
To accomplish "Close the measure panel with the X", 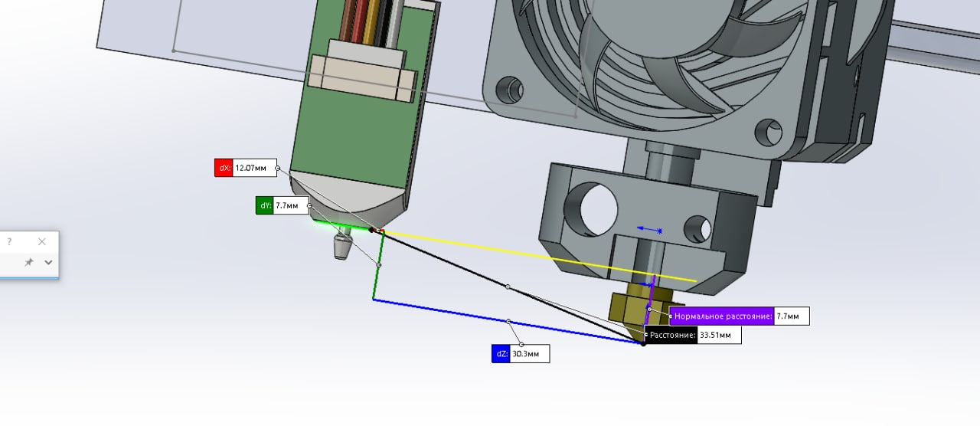I will coord(42,241).
